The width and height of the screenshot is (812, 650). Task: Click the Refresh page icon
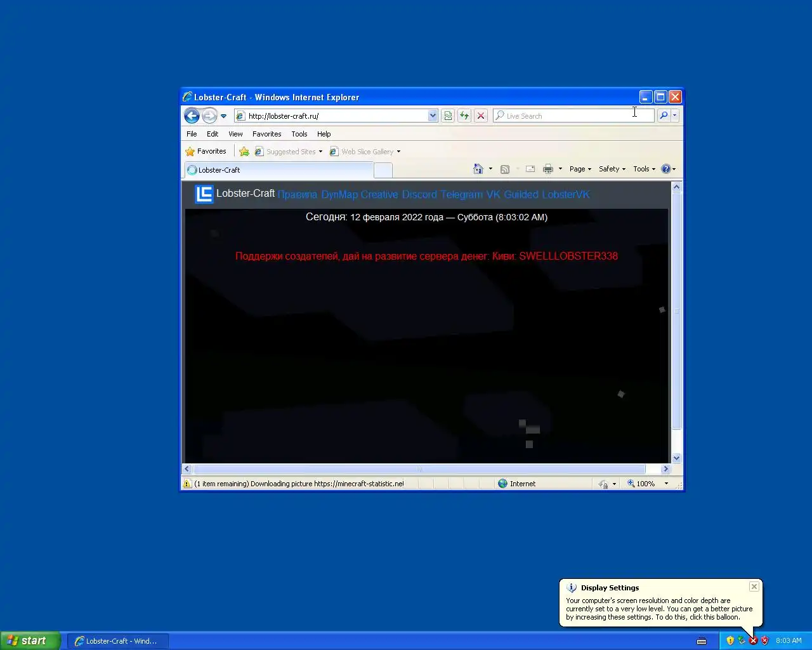tap(464, 116)
